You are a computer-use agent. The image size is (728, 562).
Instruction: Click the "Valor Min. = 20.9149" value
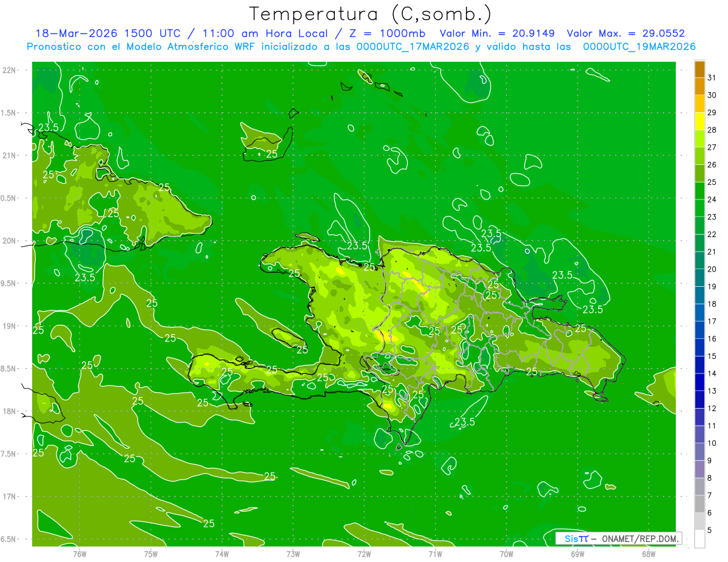point(497,33)
